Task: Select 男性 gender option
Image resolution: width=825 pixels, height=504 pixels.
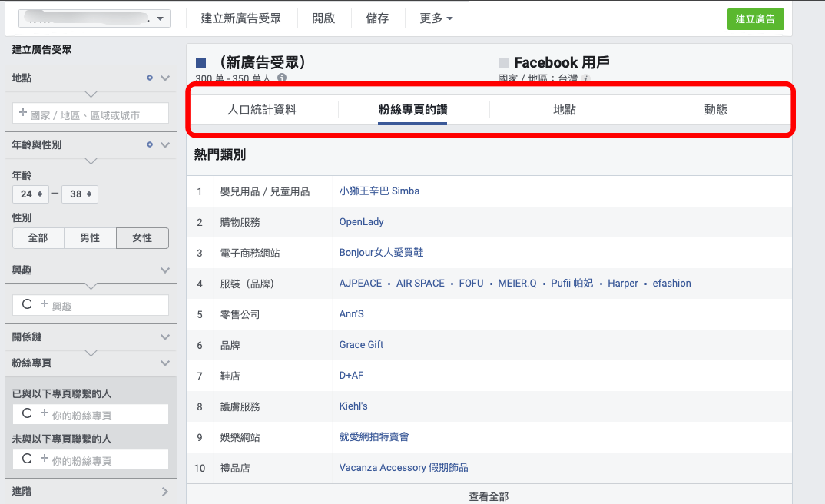Action: pos(90,238)
